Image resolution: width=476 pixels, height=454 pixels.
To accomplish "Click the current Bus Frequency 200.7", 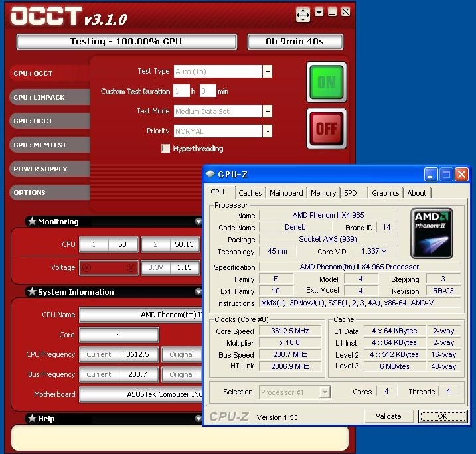I will (138, 374).
